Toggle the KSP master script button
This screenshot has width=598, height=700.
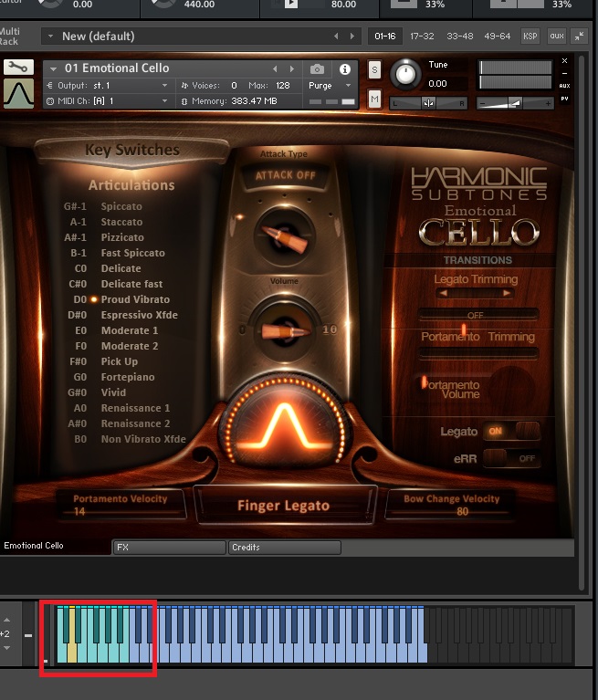[530, 37]
